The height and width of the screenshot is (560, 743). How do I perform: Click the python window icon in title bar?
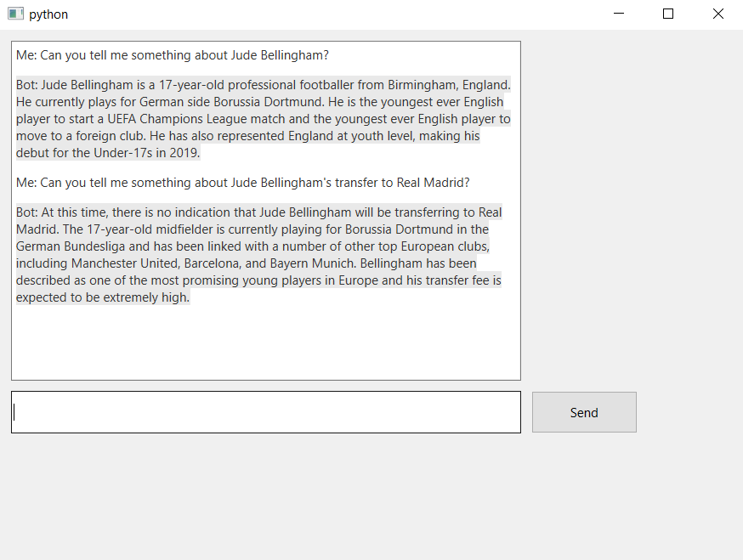(15, 14)
